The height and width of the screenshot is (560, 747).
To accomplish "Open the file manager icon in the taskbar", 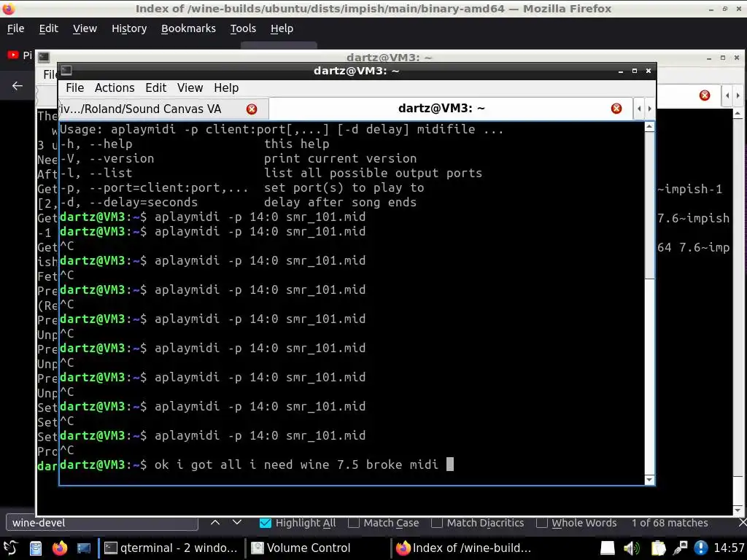I will coord(36,548).
